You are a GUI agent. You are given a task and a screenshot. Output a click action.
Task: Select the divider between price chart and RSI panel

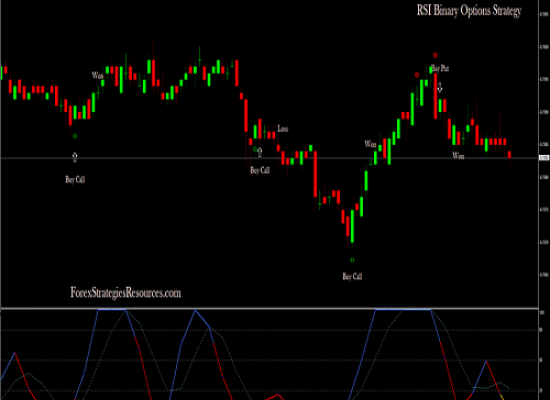tap(269, 308)
